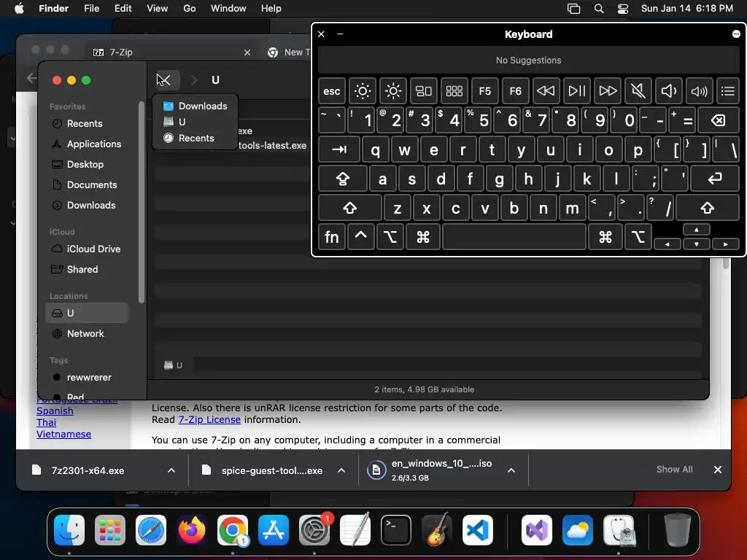Toggle the left command key

click(422, 237)
